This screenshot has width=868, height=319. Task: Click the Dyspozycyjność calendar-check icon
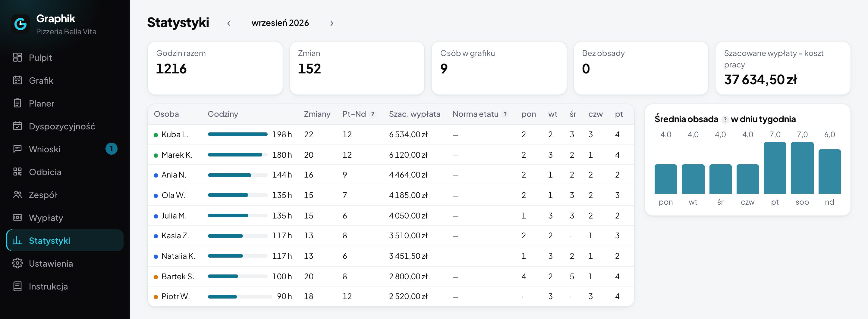17,126
